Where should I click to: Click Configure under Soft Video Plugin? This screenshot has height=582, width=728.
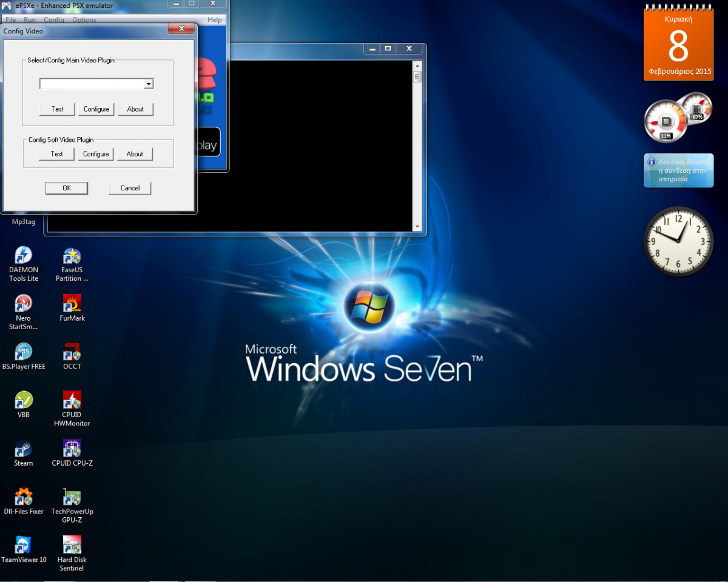(x=96, y=154)
